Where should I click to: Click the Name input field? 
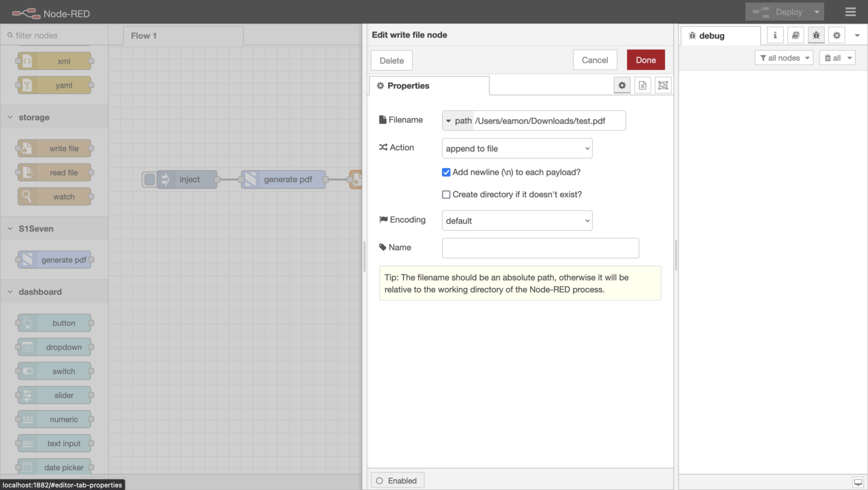tap(540, 248)
